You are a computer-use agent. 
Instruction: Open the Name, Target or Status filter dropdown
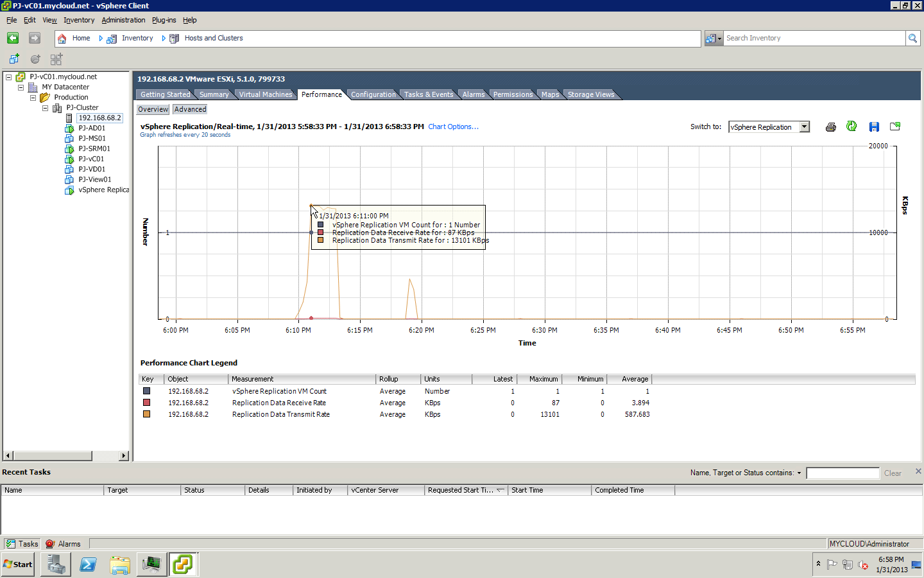800,473
